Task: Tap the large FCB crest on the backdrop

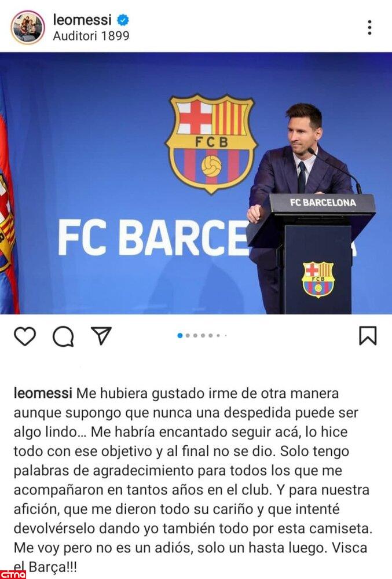Action: [x=211, y=143]
